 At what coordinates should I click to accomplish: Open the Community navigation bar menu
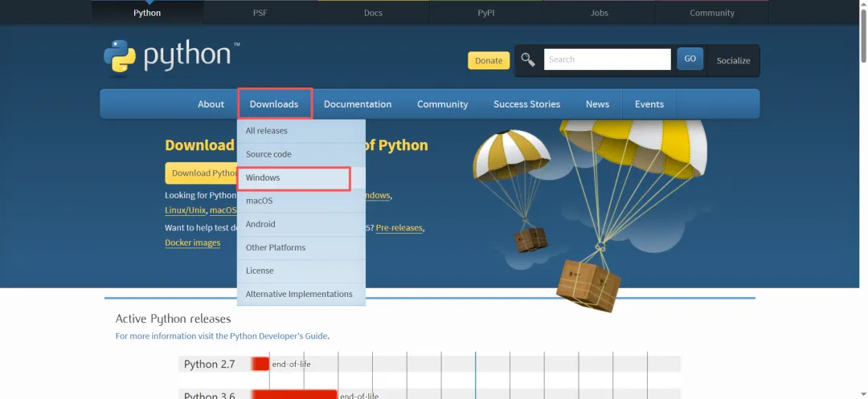(442, 104)
